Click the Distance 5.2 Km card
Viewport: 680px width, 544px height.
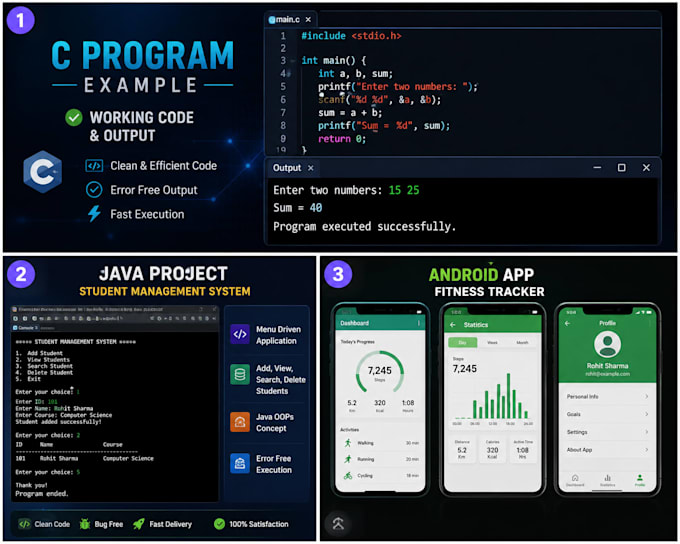462,450
